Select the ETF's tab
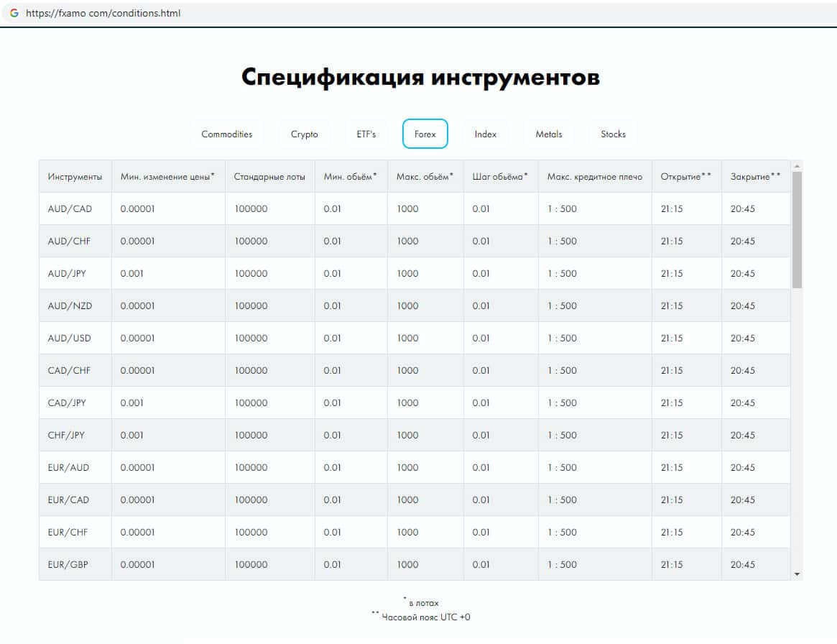 click(x=366, y=134)
